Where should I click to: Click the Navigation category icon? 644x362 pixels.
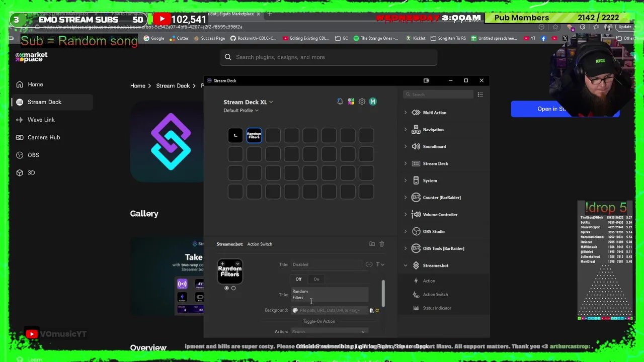point(416,130)
